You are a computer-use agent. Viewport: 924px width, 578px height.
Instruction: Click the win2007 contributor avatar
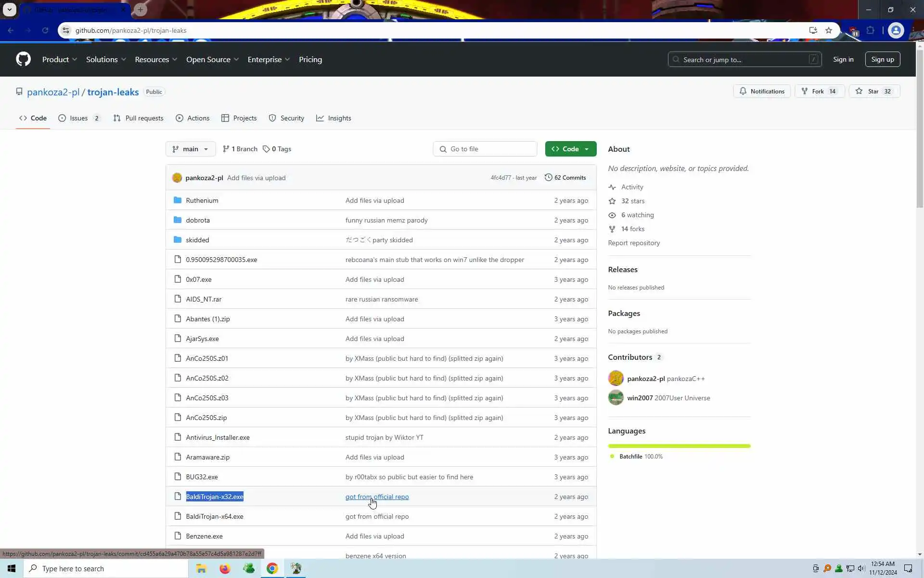(x=616, y=398)
